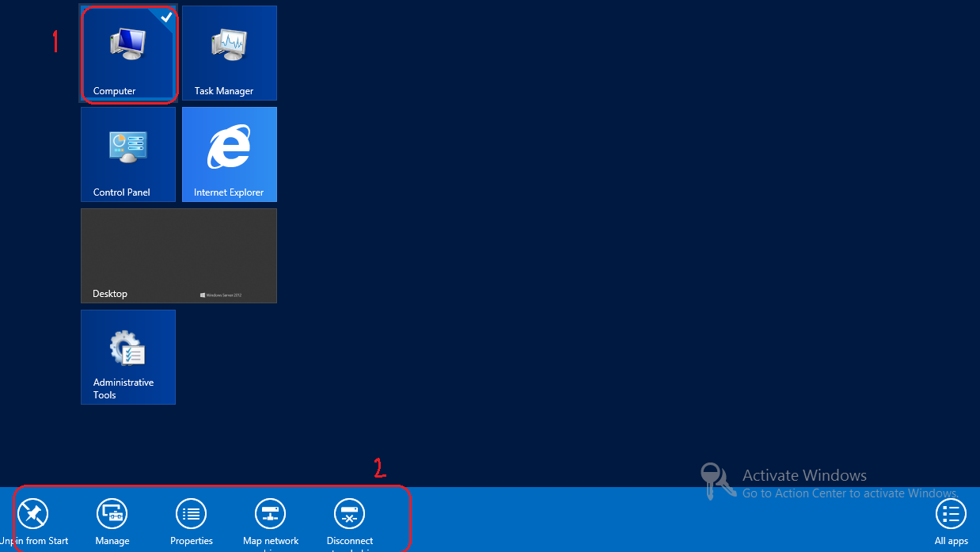Screen dimensions: 980x552
Task: Click the Unpin from Start pin icon
Action: pos(32,514)
